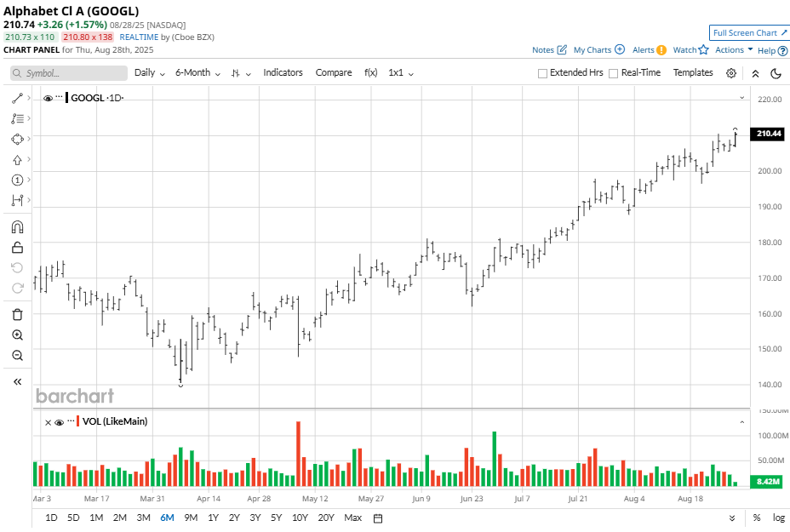
Task: Collapse the drawing toolbar with double chevron
Action: click(x=17, y=382)
